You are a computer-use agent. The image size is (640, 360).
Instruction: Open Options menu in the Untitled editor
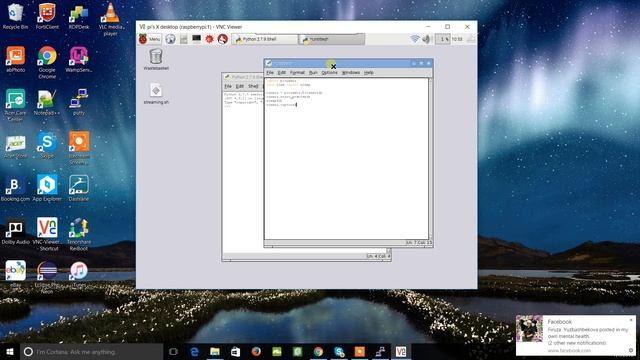pyautogui.click(x=329, y=73)
